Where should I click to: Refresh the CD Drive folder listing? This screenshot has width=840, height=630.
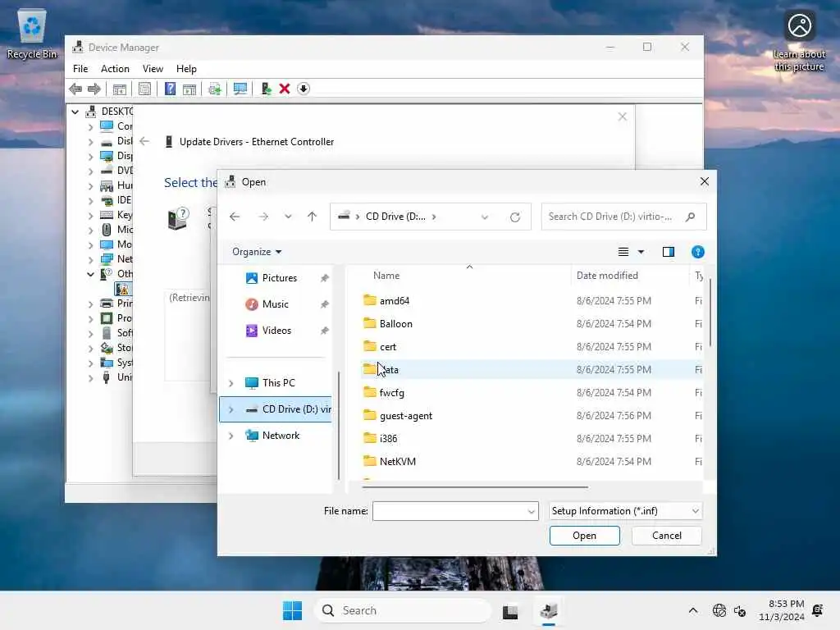(x=515, y=217)
